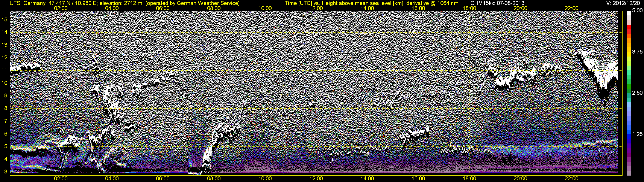Click the yellow segment of the colorbar
The width and height of the screenshot is (644, 182).
tap(629, 55)
